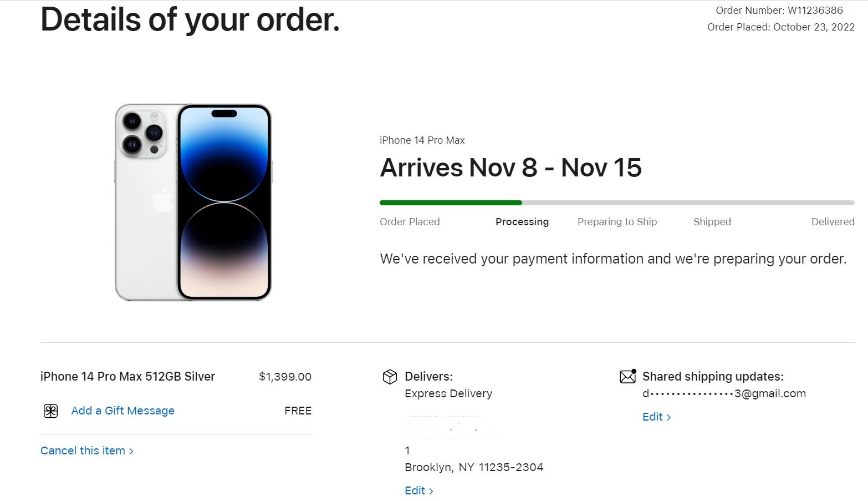Open the Add a Gift Message link
The width and height of the screenshot is (868, 501).
click(122, 411)
